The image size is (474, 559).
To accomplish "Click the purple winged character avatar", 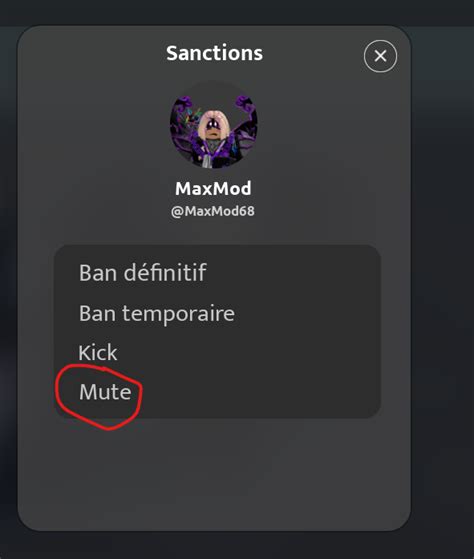I will coord(213,125).
